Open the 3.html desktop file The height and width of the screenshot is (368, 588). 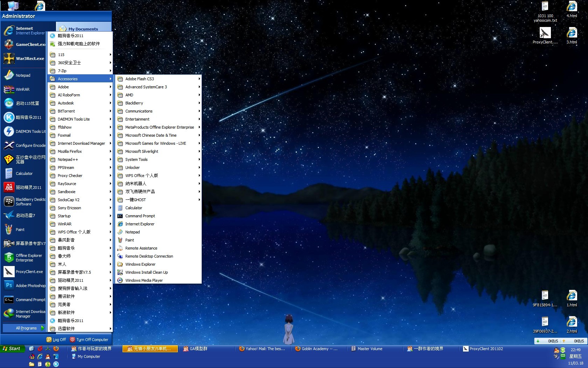572,36
